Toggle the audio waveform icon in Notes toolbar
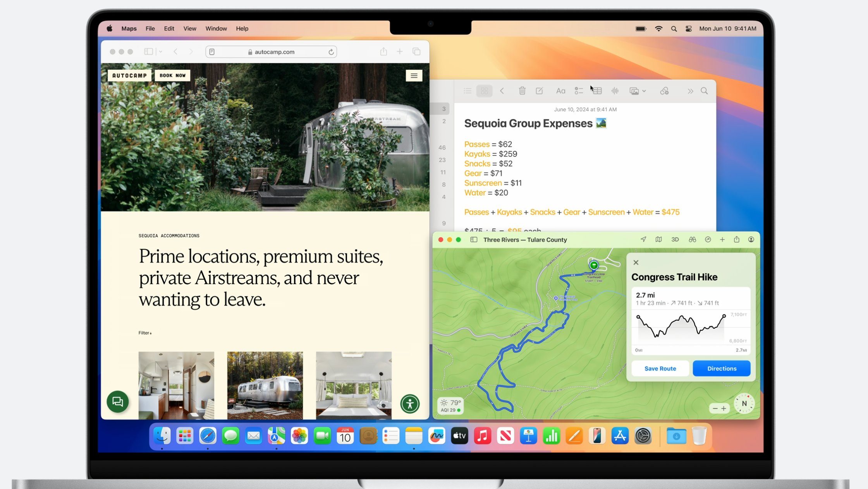868x489 pixels. tap(615, 91)
